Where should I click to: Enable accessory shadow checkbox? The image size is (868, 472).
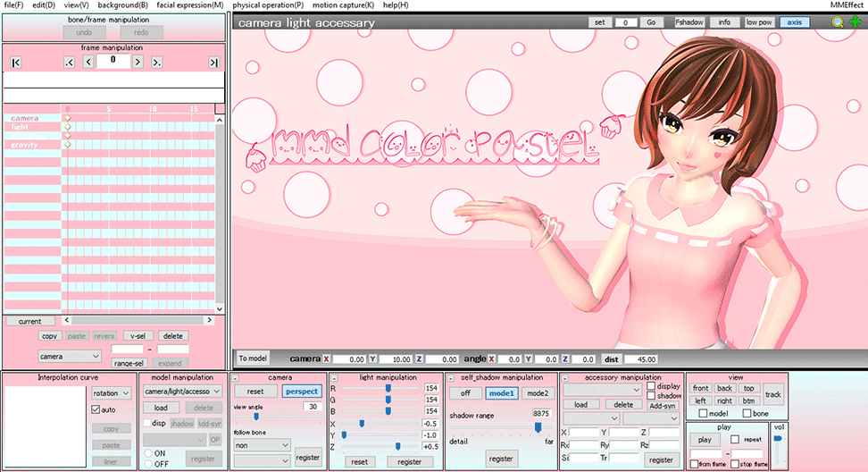(x=651, y=395)
